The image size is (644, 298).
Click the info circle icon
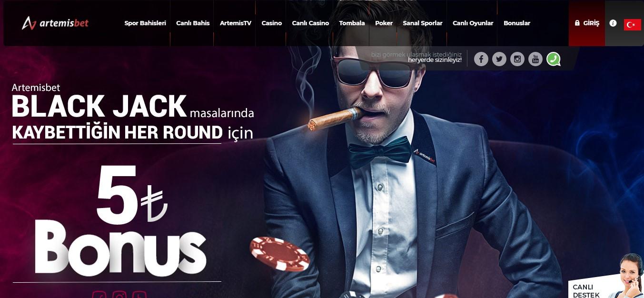click(613, 23)
